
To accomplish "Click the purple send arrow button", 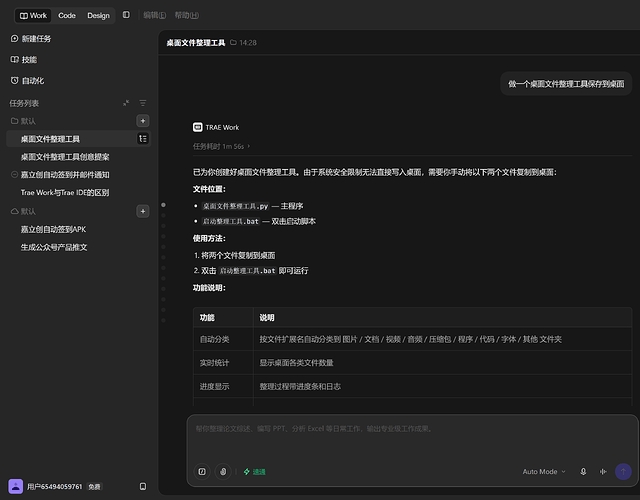I will tap(623, 471).
